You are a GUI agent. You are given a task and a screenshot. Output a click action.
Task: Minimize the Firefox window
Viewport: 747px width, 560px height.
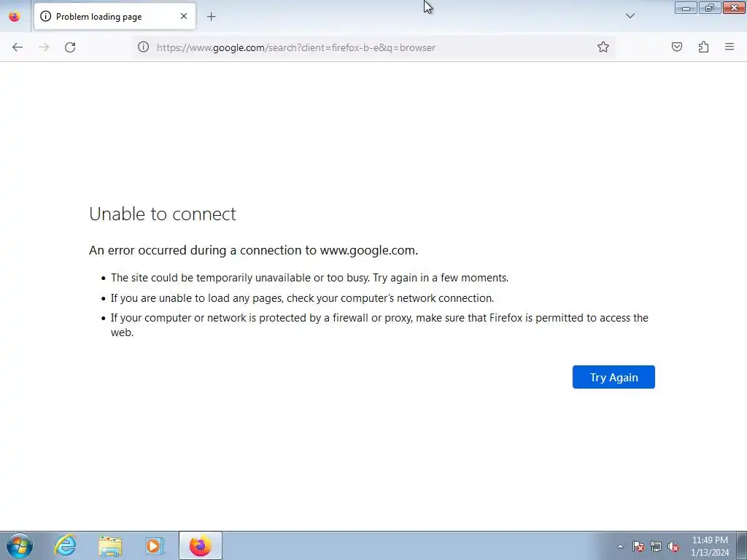coord(686,7)
